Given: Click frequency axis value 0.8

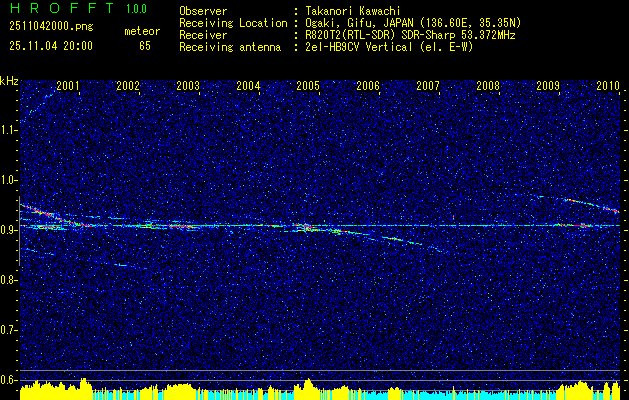Looking at the screenshot, I should click(8, 280).
